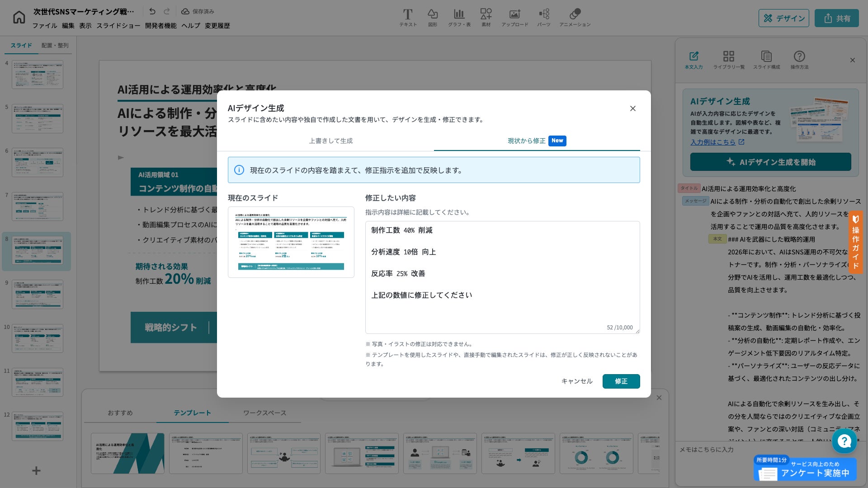Viewport: 868px width, 488px height.
Task: Undo the last action
Action: tap(152, 11)
